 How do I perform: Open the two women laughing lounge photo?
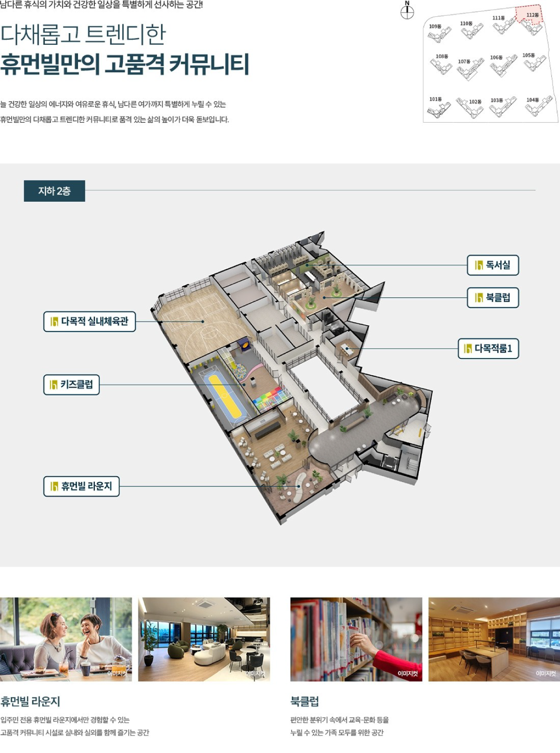coord(66,639)
